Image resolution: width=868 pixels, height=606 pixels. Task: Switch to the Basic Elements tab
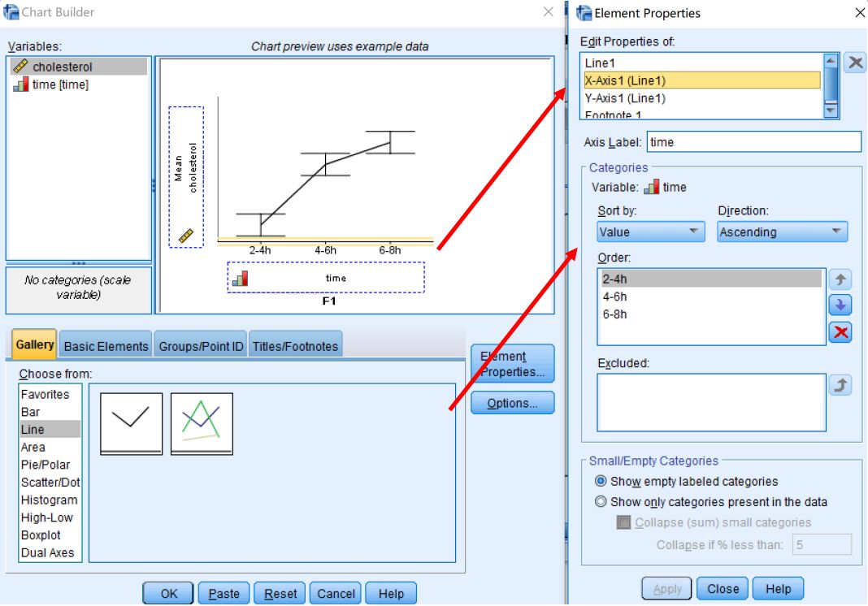pos(106,346)
